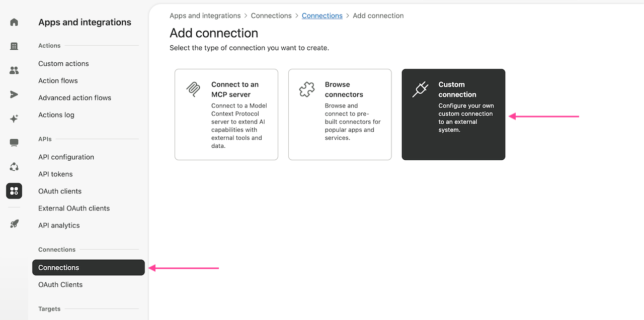
Task: Click the rocket launch icon
Action: click(14, 224)
